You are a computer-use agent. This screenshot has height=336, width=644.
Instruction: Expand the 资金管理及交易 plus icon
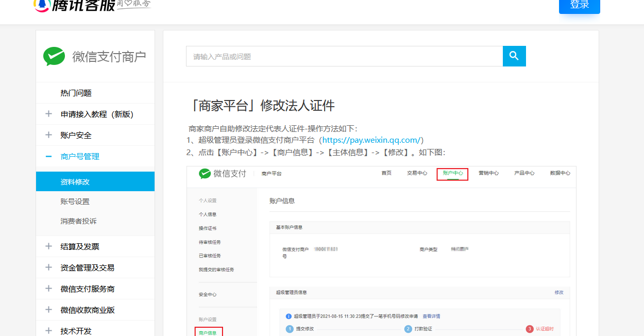48,267
